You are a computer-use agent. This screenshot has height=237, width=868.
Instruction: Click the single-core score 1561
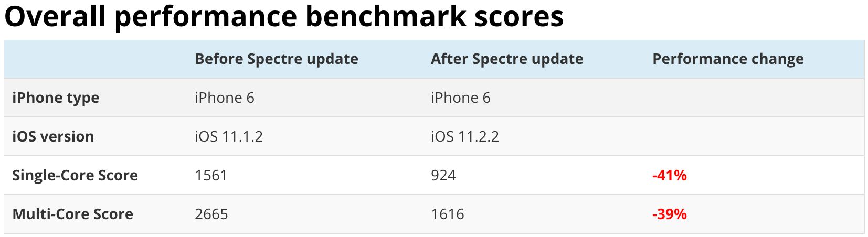[211, 176]
